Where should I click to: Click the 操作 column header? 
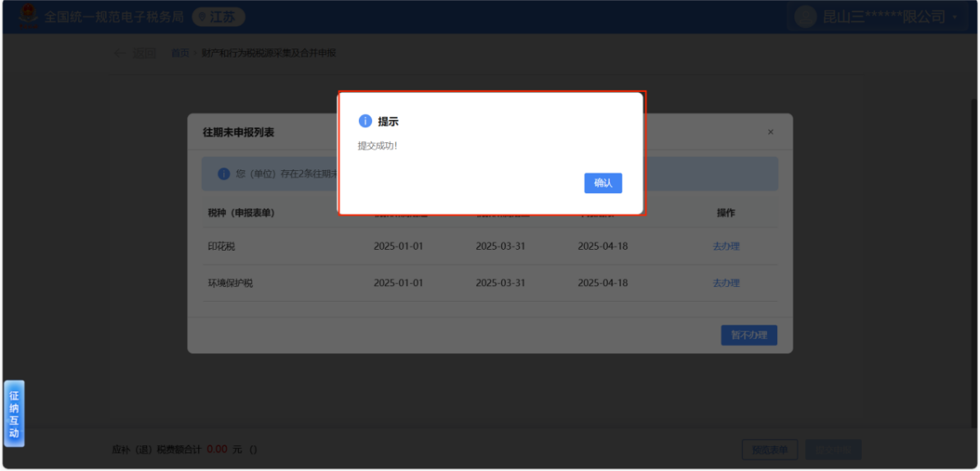coord(725,213)
